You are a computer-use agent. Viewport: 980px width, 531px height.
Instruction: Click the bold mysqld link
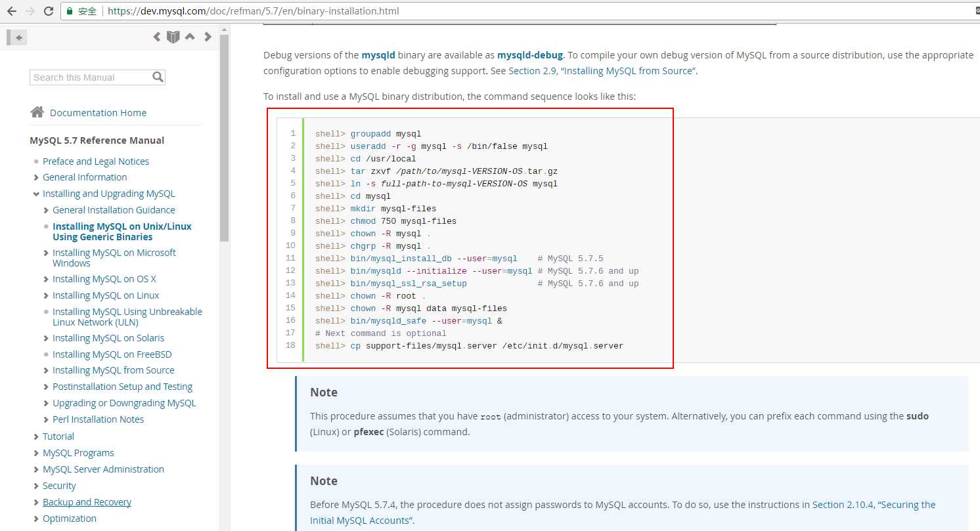pos(378,55)
